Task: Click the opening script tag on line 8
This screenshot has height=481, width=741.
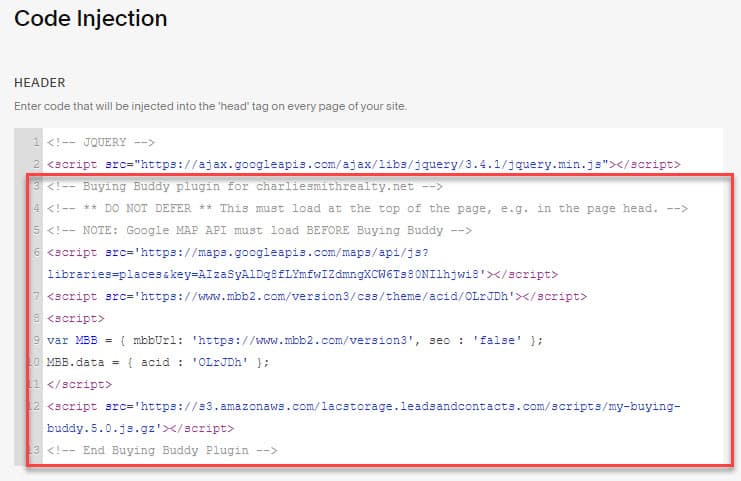Action: (x=76, y=318)
